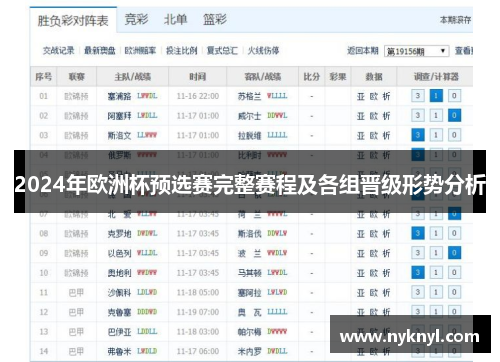Open the 投注比例 link
This screenshot has width=500, height=362.
182,51
